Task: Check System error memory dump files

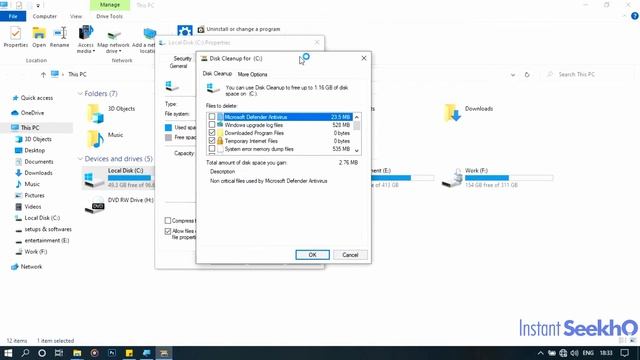Action: point(212,149)
